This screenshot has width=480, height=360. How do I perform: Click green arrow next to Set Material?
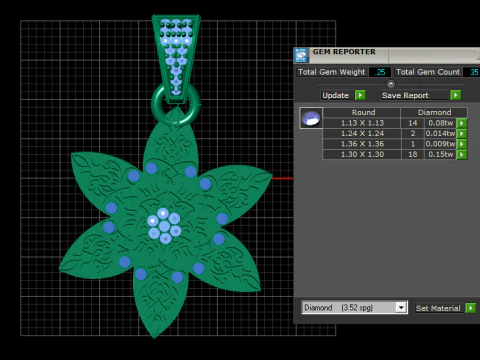pos(470,308)
